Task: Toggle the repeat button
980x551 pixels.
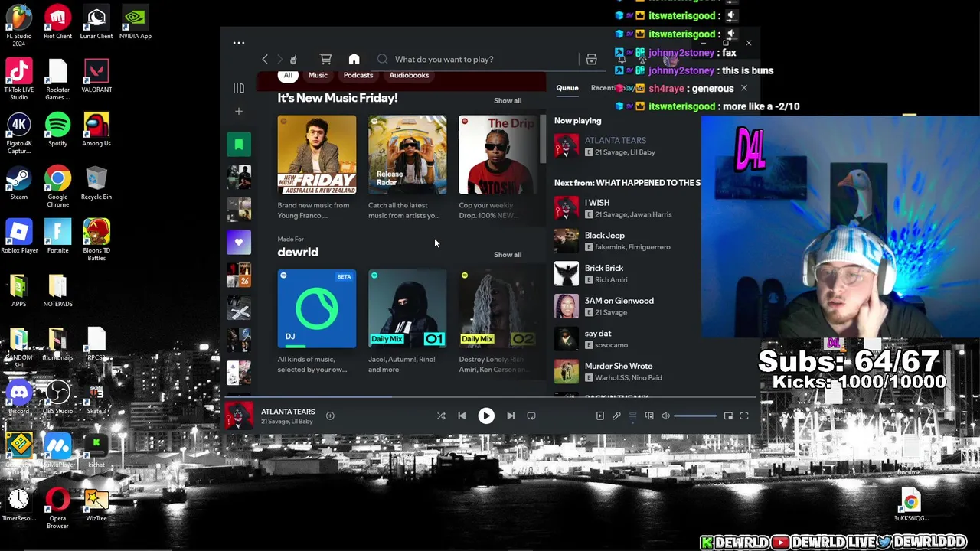Action: (531, 416)
